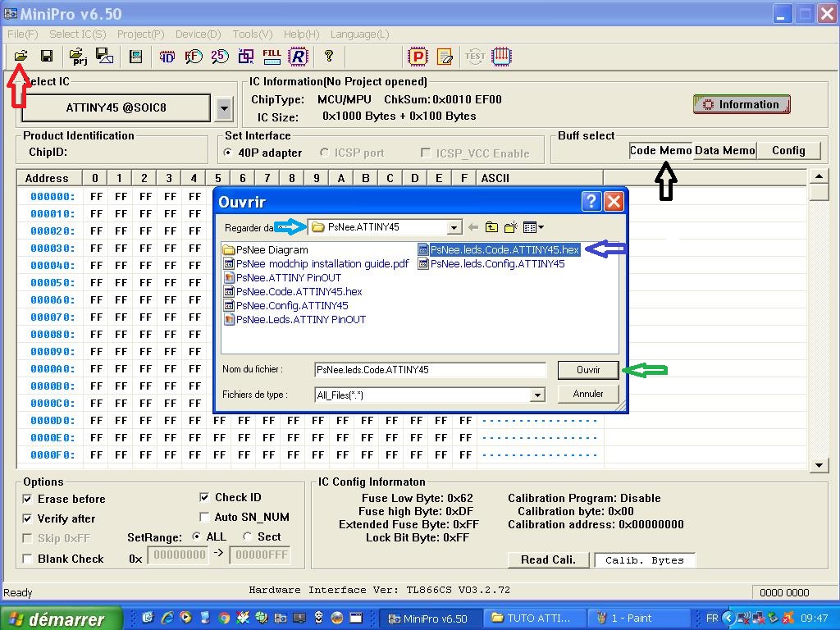This screenshot has width=840, height=630.
Task: Click the ATTINY45 @SOIC8 chip button
Action: pos(116,107)
